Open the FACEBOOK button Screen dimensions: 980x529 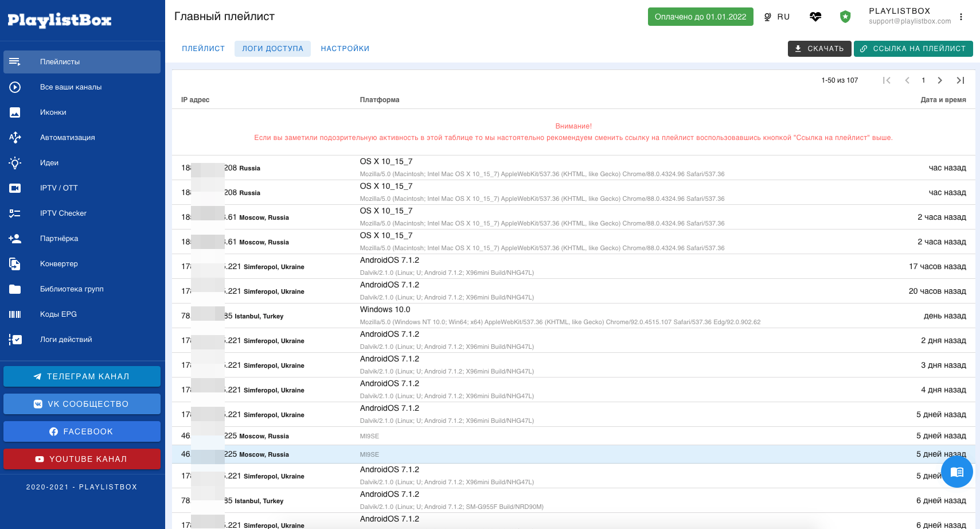pyautogui.click(x=82, y=431)
